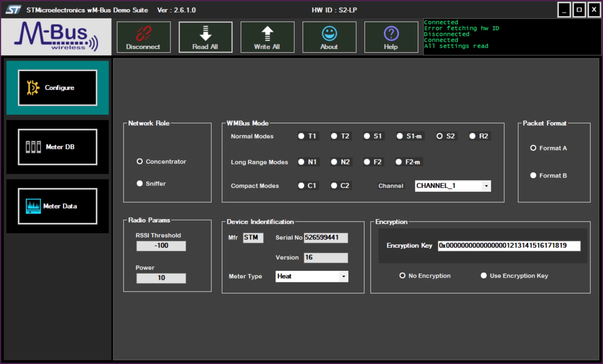Switch to Meter Data section
Image resolution: width=603 pixels, height=364 pixels.
(57, 206)
